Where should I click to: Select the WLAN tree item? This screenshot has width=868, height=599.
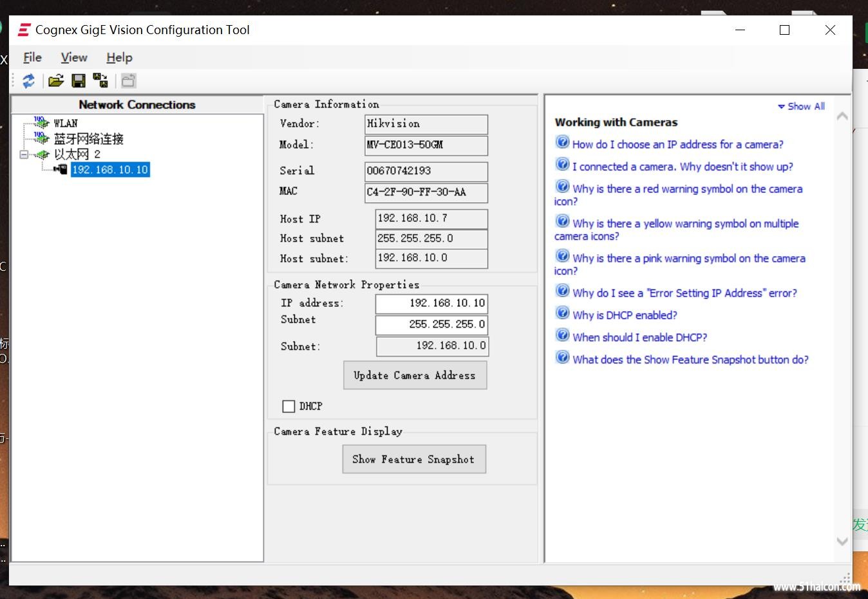[66, 123]
